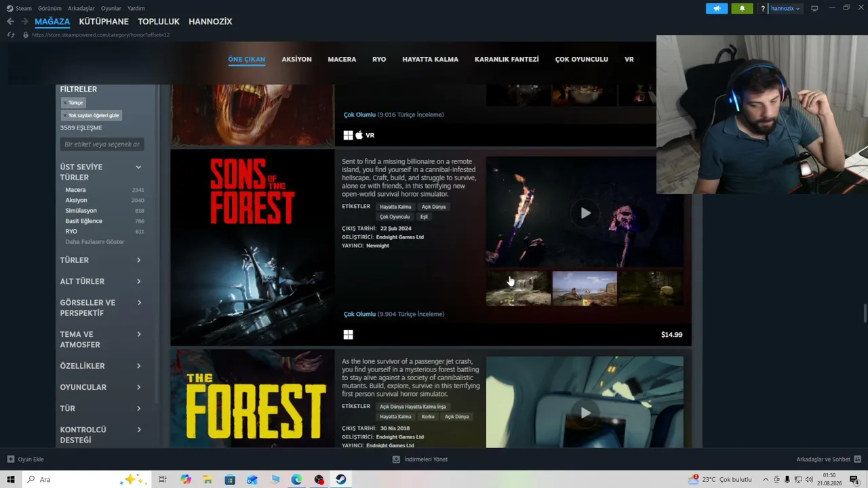Play the Sons of the Forest trailer
The width and height of the screenshot is (868, 488).
click(585, 213)
